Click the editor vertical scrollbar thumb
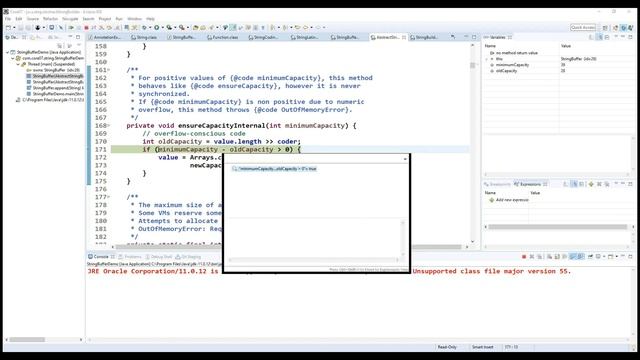640x360 pixels. point(473,65)
